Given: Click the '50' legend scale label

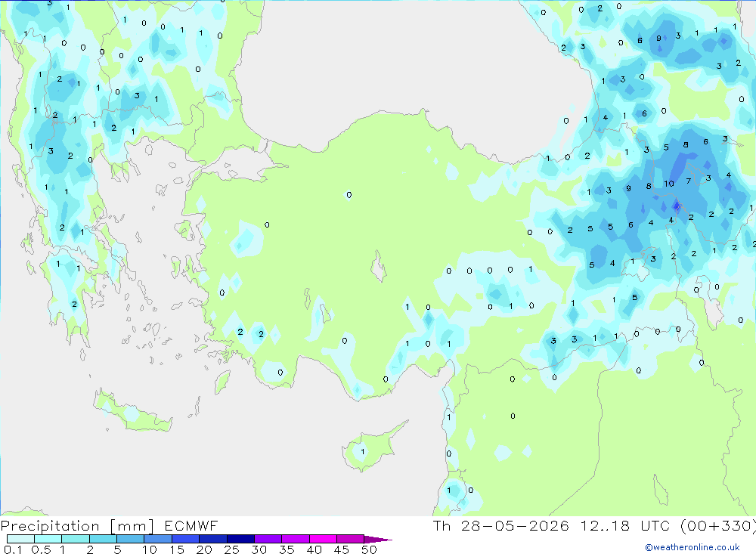Looking at the screenshot, I should pos(369,549).
